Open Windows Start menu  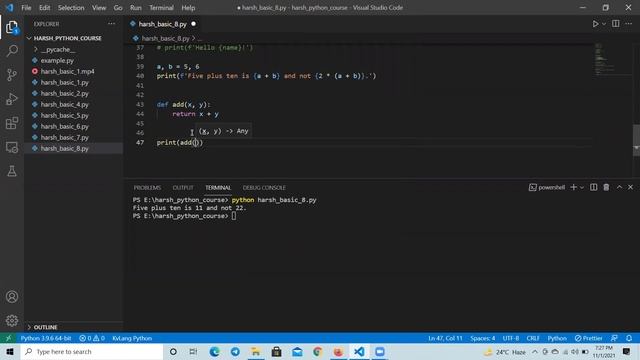click(x=10, y=352)
